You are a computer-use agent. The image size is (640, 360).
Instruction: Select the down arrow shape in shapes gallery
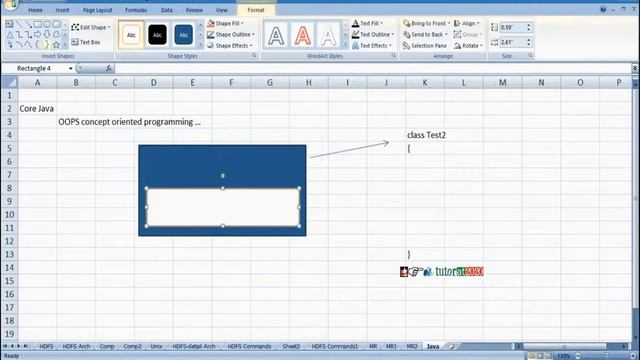click(x=47, y=35)
